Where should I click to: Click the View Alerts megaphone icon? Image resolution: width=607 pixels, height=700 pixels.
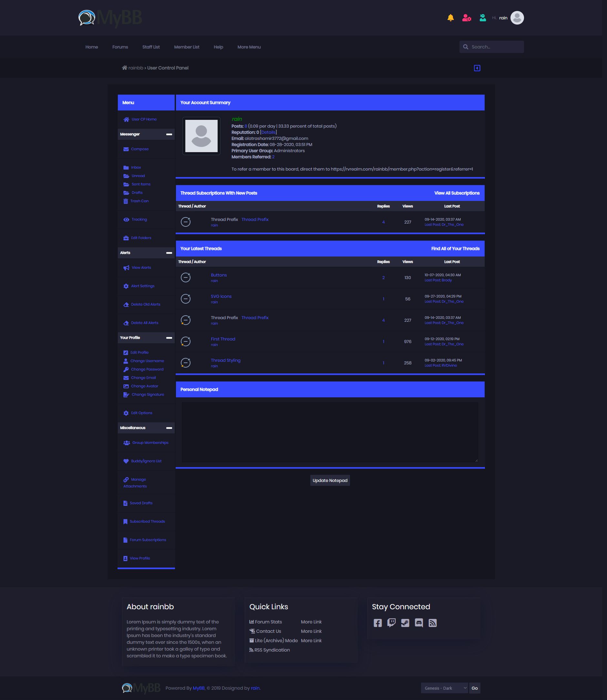(x=126, y=268)
